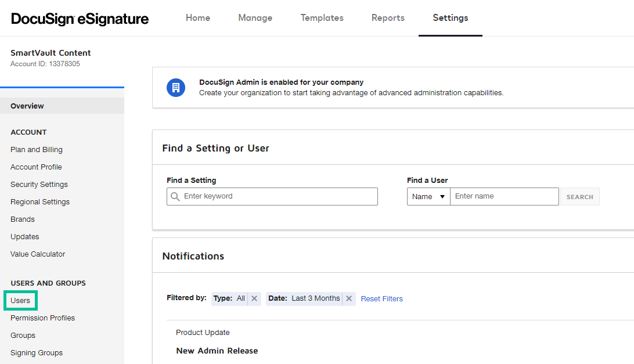Remove the Type: All filter chip
The image size is (634, 364).
click(x=254, y=298)
